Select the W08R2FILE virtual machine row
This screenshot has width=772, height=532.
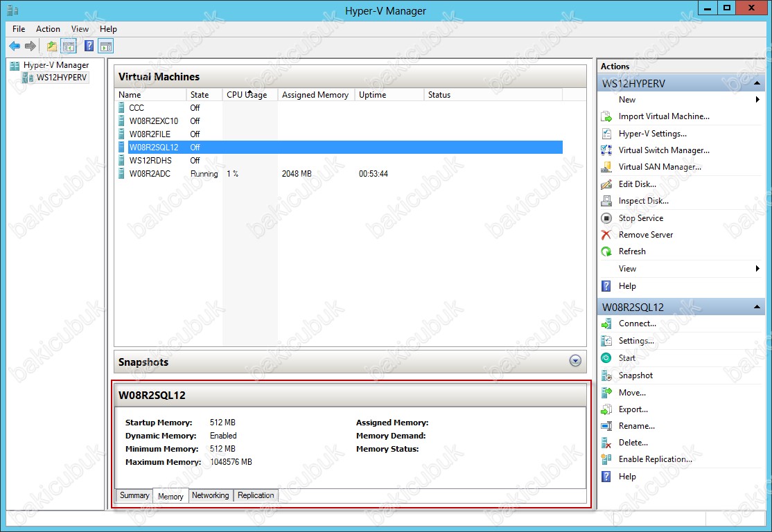click(340, 134)
